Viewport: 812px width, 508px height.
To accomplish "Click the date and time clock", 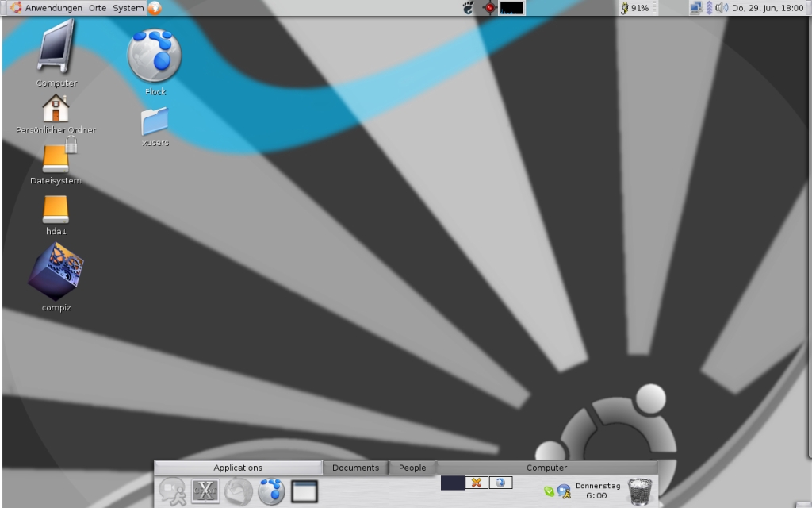I will pyautogui.click(x=768, y=8).
